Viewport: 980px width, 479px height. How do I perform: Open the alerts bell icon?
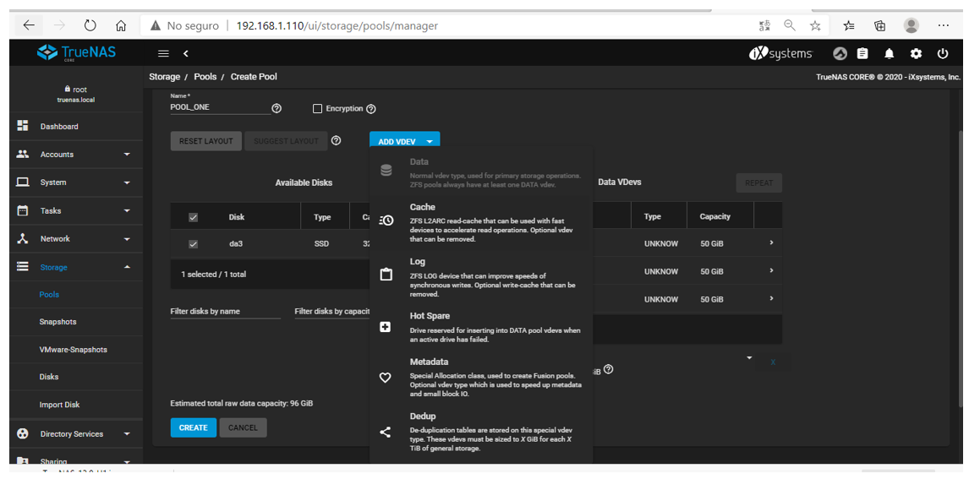(x=890, y=54)
